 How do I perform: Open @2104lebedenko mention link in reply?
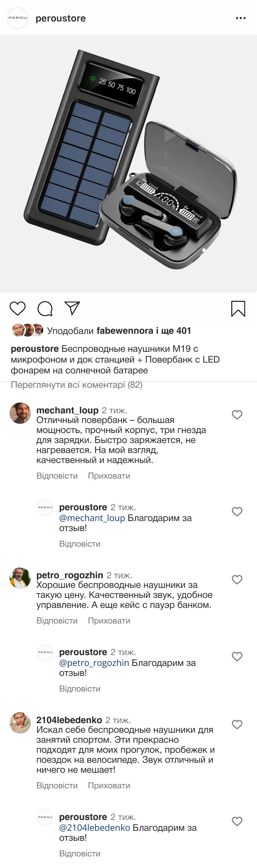click(94, 828)
